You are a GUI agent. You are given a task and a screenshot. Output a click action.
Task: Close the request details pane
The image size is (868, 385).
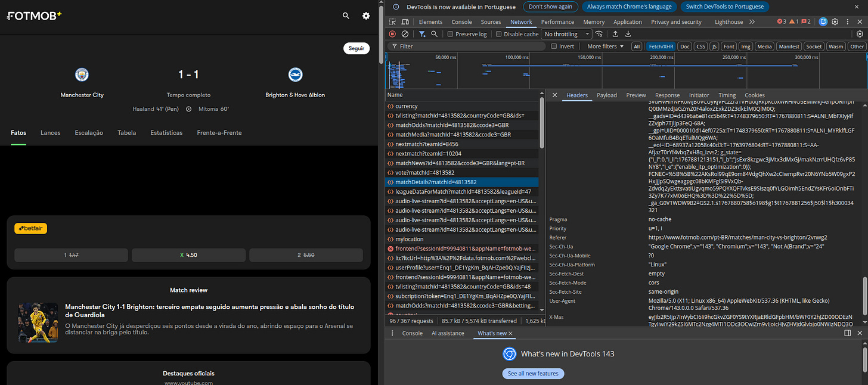(x=554, y=95)
